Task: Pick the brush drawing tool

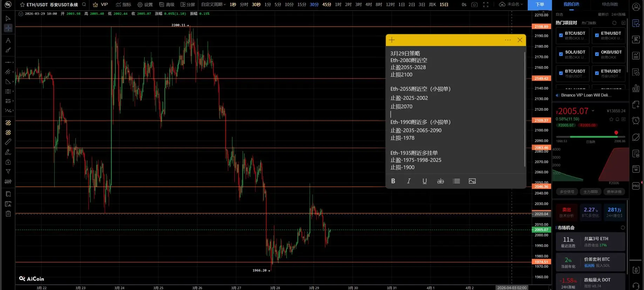Action: (x=8, y=50)
